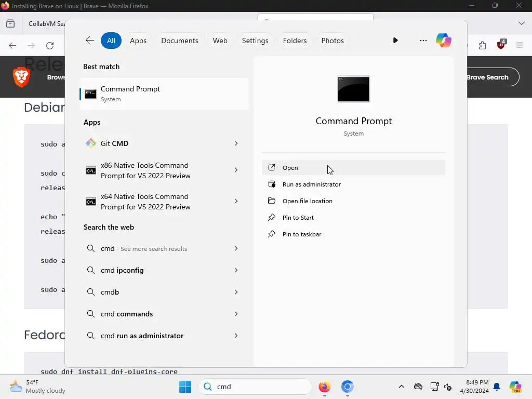
Task: Switch to the Photos filter tab
Action: click(x=332, y=41)
